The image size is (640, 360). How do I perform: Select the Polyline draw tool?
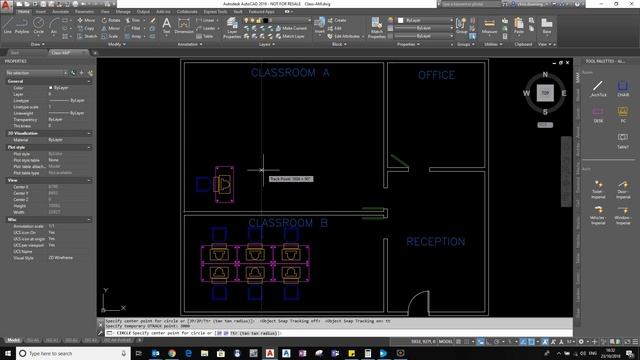(x=22, y=26)
